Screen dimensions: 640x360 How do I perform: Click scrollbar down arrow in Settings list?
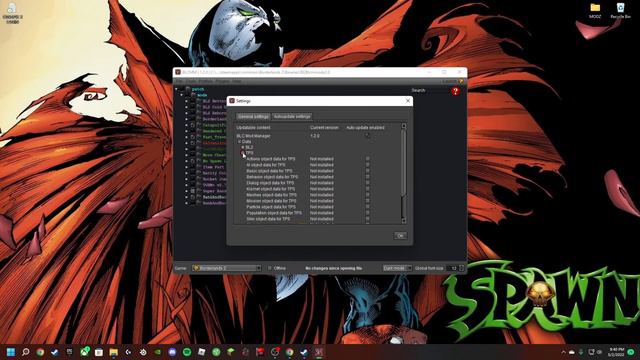pyautogui.click(x=404, y=220)
